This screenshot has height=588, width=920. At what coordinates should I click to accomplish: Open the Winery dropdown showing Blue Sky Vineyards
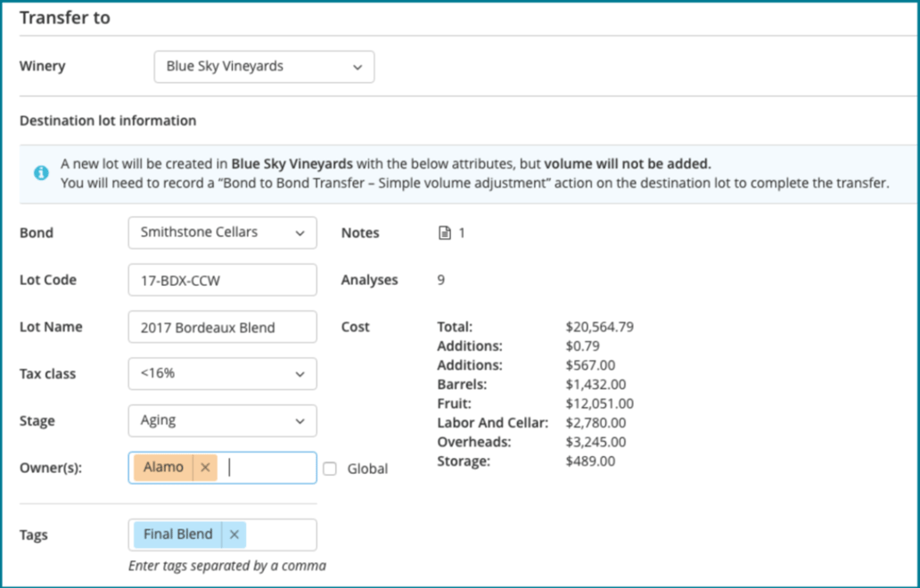(x=264, y=67)
